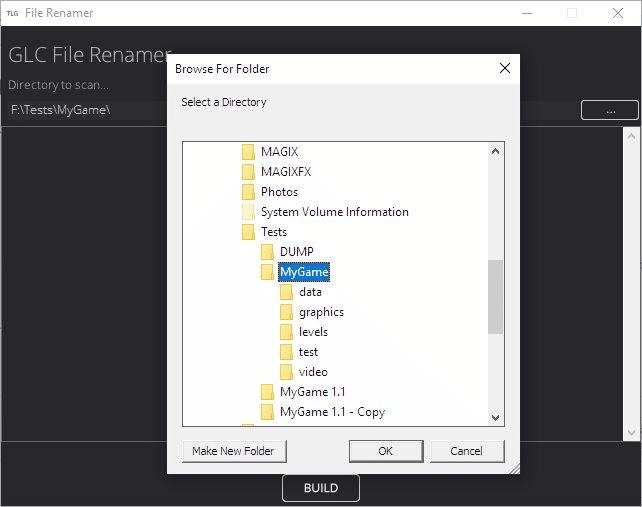642x507 pixels.
Task: Click the graphics folder icon
Action: click(287, 312)
